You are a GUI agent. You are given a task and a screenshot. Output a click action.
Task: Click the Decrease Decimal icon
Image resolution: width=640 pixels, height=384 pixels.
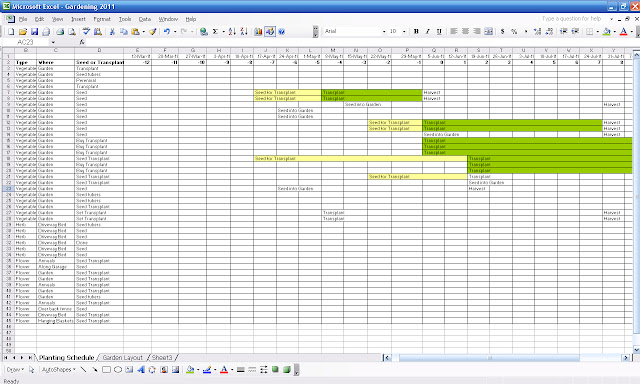(549, 31)
